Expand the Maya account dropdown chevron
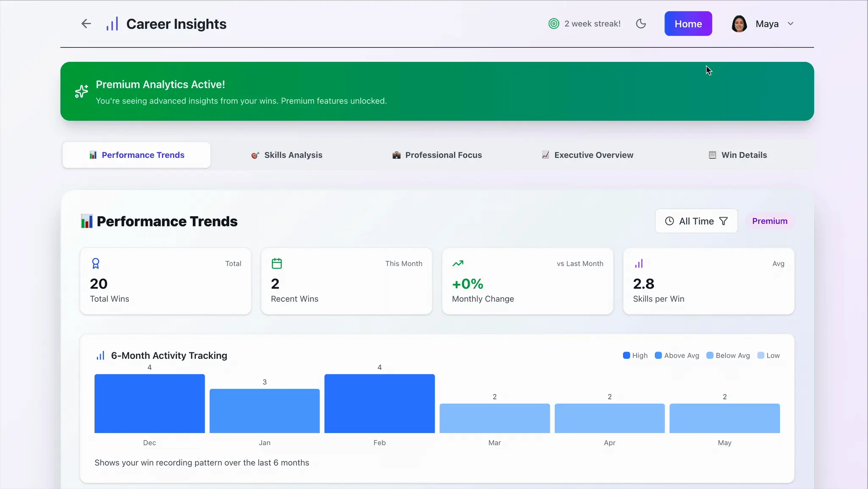This screenshot has height=489, width=868. click(x=790, y=24)
